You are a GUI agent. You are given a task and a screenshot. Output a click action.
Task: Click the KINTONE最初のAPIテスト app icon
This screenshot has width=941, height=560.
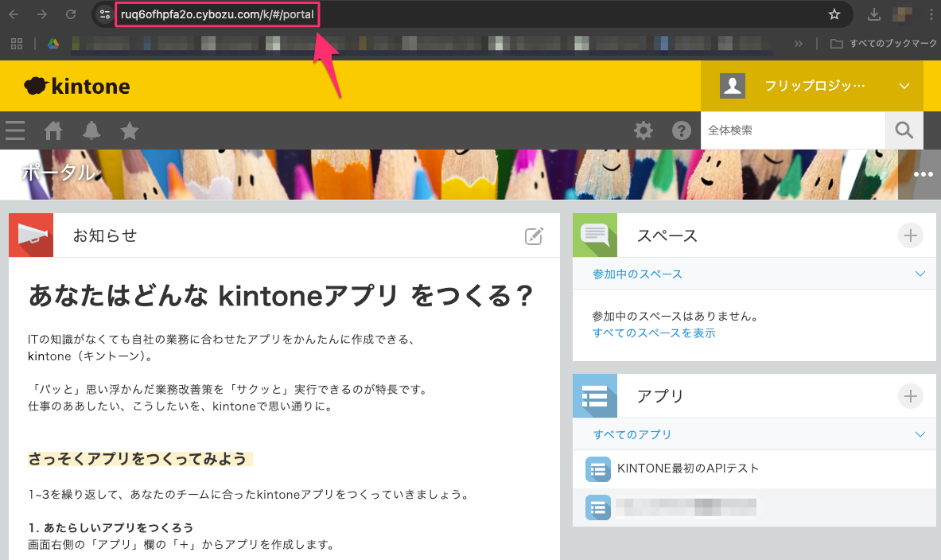click(597, 469)
